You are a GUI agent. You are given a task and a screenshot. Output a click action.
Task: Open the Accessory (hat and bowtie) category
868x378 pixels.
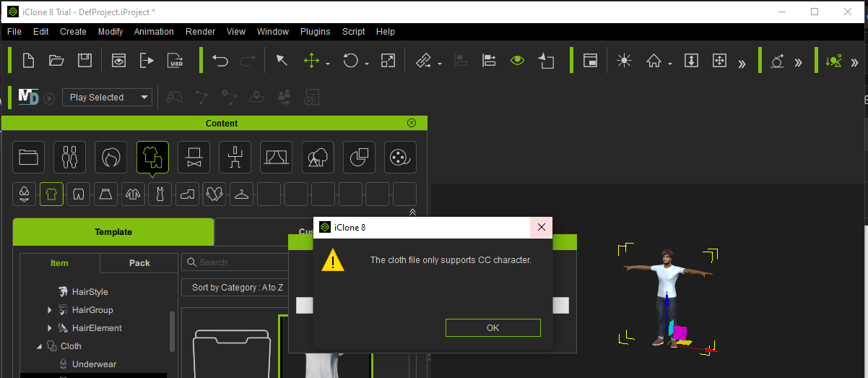coord(194,157)
